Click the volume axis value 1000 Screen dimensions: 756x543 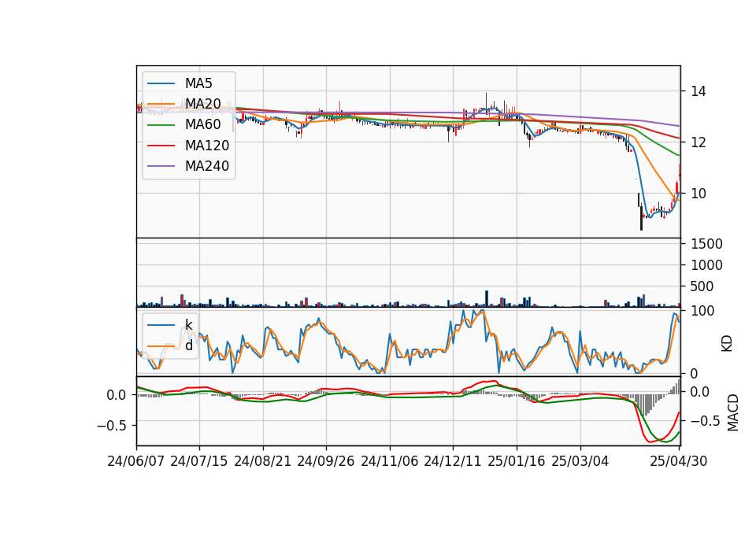pos(707,265)
